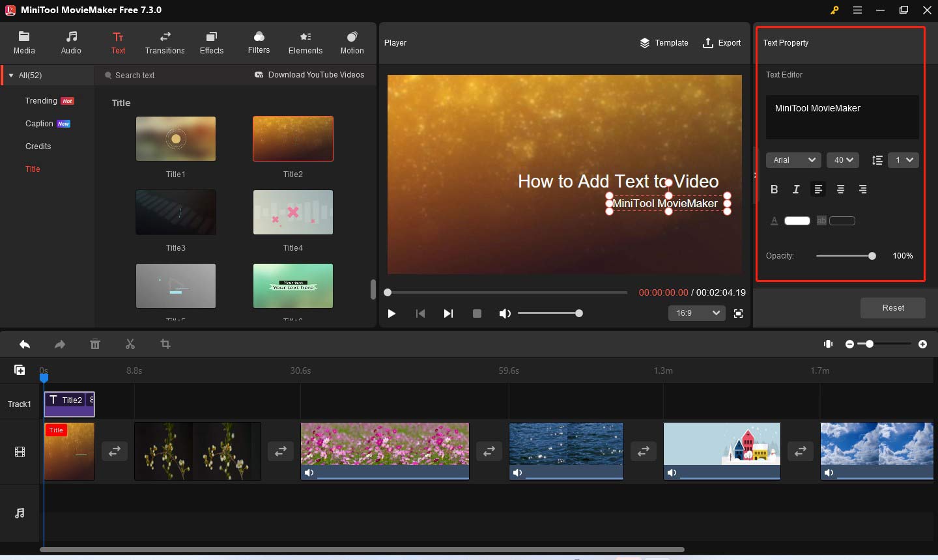Viewport: 938px width, 560px height.
Task: Open the Filters tab
Action: tap(259, 43)
